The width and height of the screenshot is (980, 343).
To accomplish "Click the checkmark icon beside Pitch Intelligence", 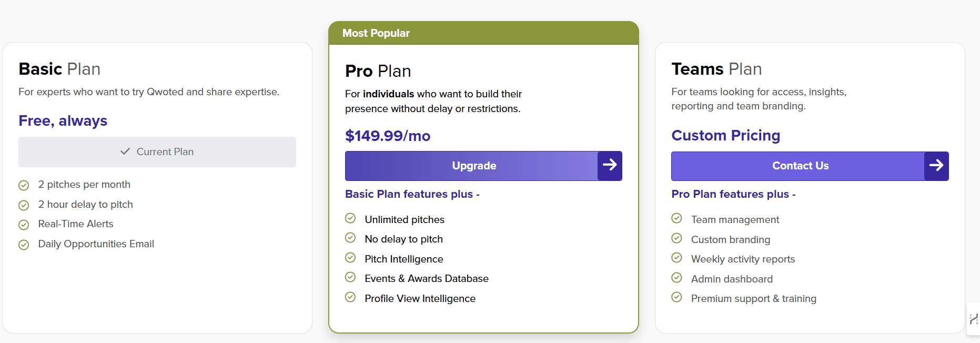I will pyautogui.click(x=350, y=257).
